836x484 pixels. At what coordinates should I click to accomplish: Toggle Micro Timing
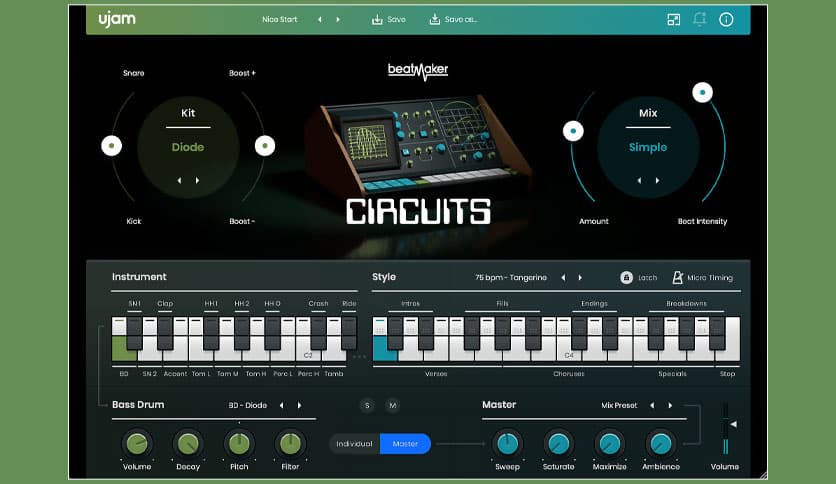702,278
